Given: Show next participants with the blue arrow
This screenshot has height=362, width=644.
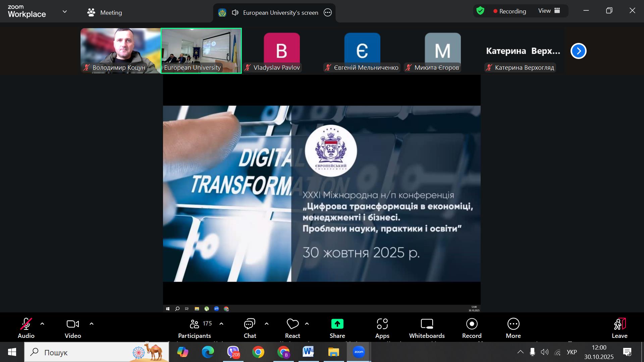Looking at the screenshot, I should click(x=578, y=51).
